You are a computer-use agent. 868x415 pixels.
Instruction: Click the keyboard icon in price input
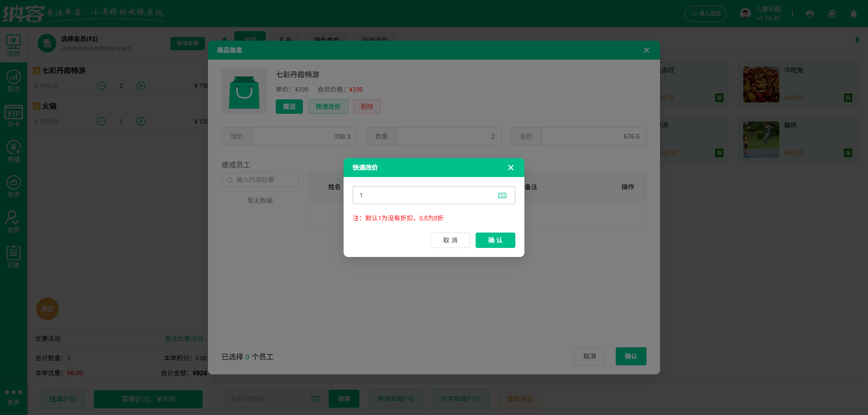[x=502, y=196]
